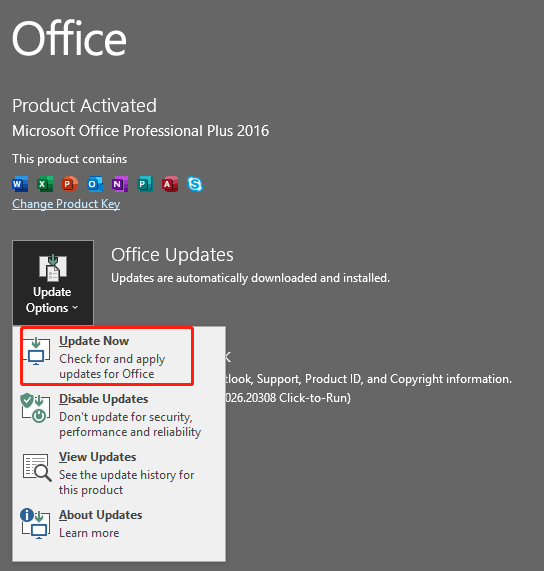Click the Skype for Business icon

[195, 184]
